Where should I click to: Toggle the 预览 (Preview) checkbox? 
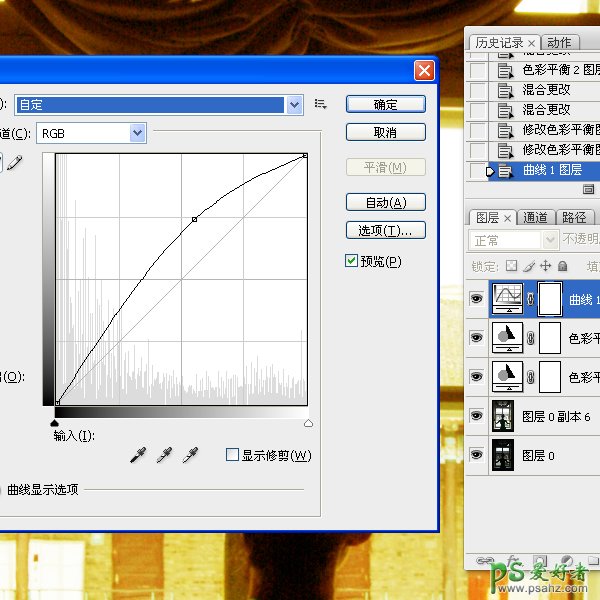351,261
